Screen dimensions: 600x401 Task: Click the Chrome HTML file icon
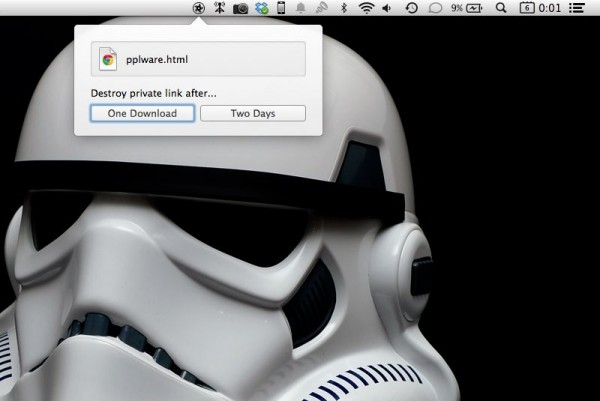108,59
